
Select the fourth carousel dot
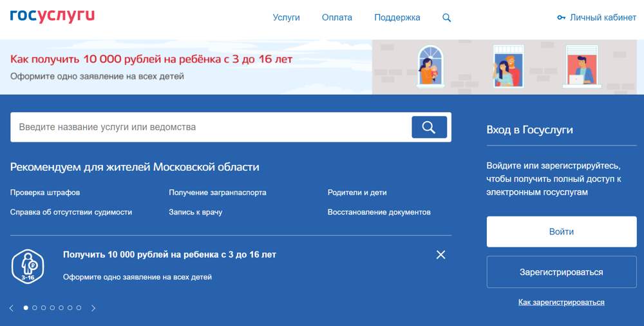coord(52,308)
